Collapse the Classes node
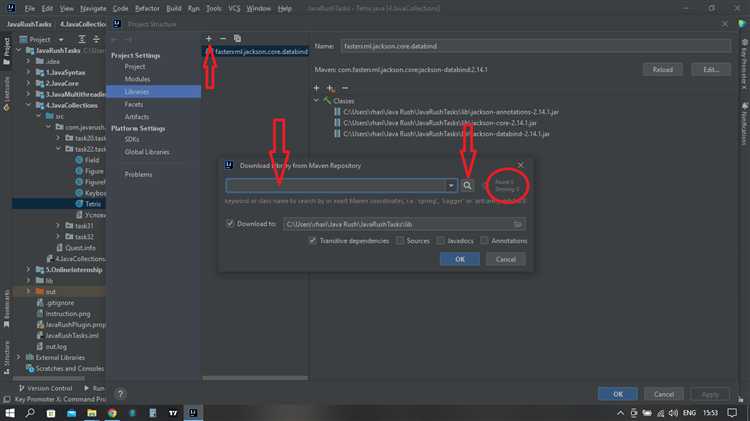750x421 pixels. 316,100
